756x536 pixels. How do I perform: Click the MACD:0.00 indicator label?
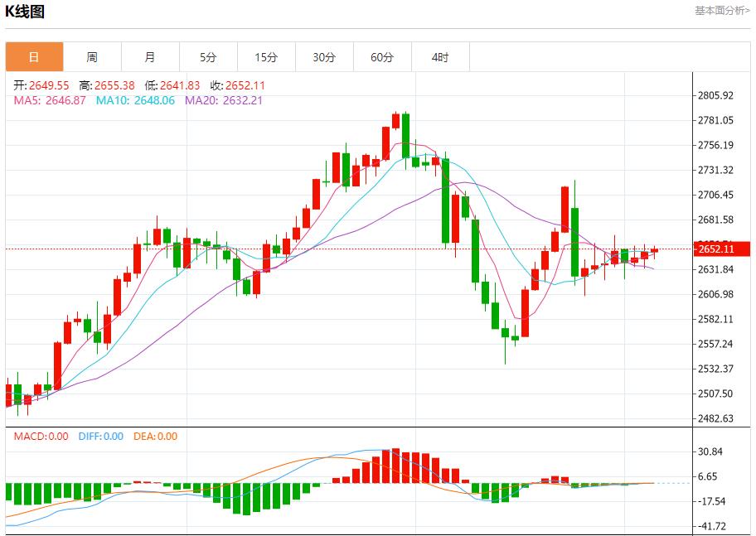(x=41, y=437)
